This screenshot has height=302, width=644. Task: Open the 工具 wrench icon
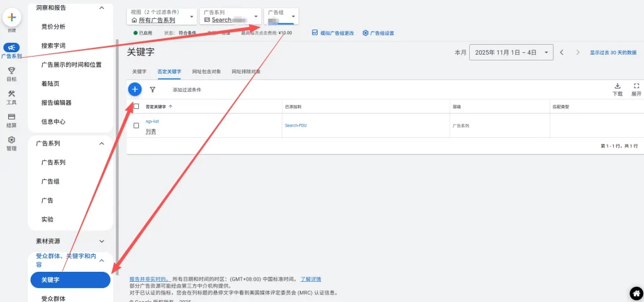(x=11, y=94)
